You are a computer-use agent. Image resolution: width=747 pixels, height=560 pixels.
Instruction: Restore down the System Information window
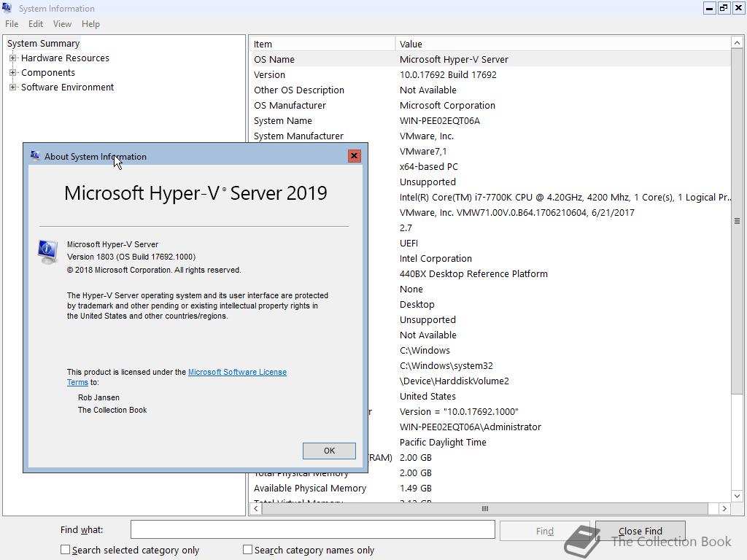[724, 8]
